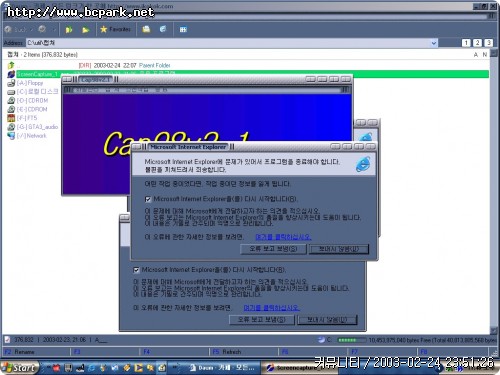This screenshot has width=500, height=375.
Task: Click the A sort letter in header
Action: coord(476,55)
